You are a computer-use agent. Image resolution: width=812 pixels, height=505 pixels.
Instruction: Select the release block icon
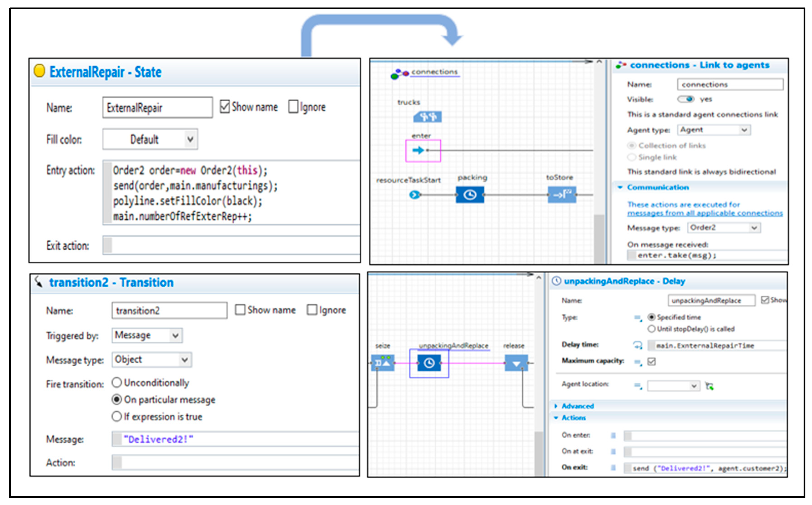pyautogui.click(x=516, y=363)
